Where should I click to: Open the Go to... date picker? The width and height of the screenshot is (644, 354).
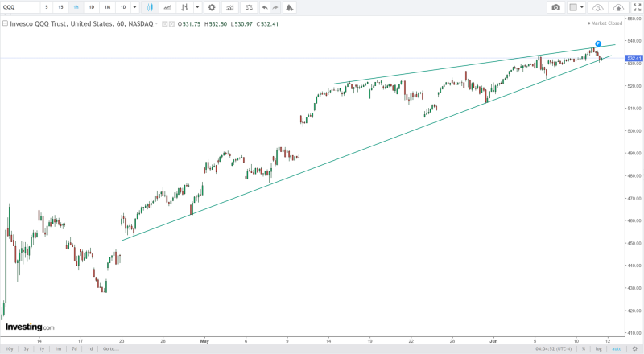click(111, 348)
